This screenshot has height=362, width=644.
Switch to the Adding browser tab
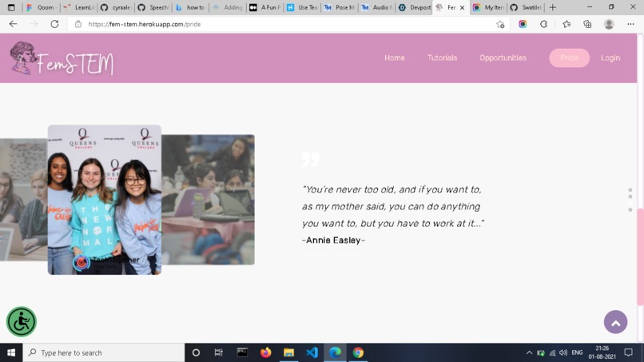pyautogui.click(x=228, y=7)
